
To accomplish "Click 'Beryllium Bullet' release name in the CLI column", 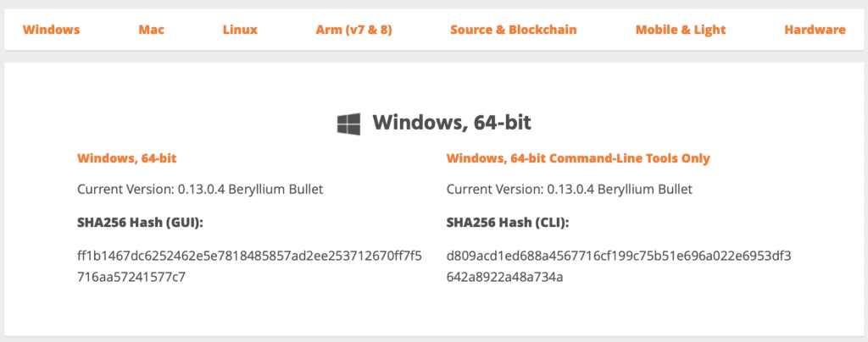I will [643, 190].
